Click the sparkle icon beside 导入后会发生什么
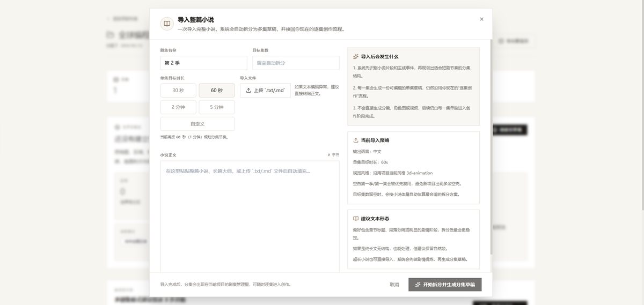644x305 pixels. [x=356, y=56]
